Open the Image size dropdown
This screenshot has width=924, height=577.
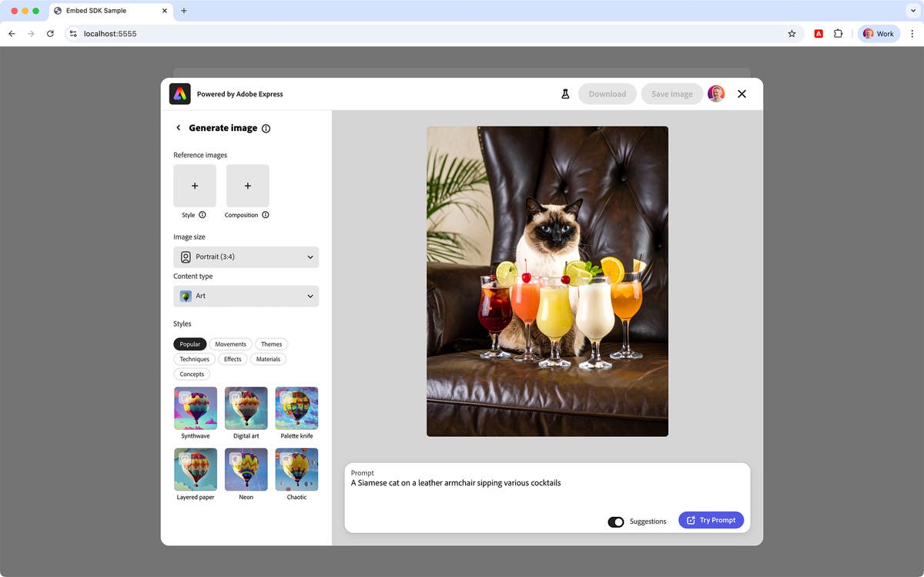pos(246,257)
